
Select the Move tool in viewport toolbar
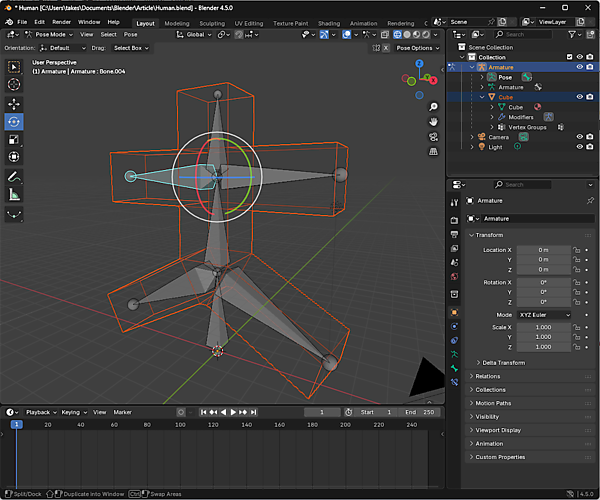coord(14,103)
